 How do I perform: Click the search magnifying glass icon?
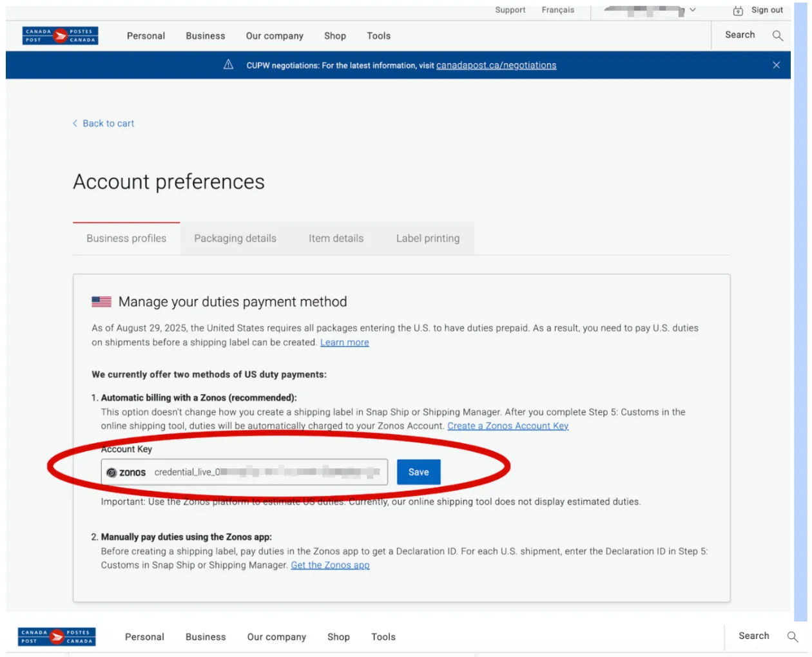click(x=777, y=35)
